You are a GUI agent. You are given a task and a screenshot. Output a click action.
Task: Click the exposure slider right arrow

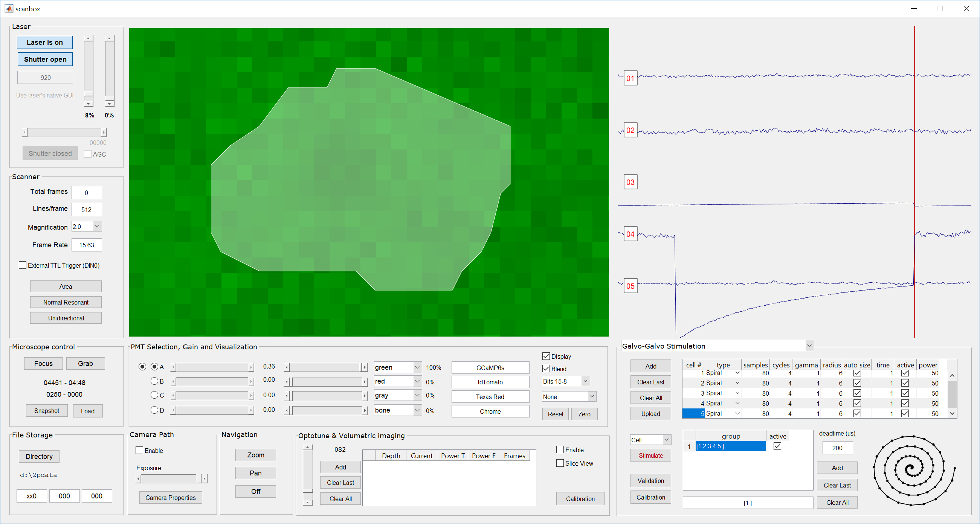click(204, 478)
